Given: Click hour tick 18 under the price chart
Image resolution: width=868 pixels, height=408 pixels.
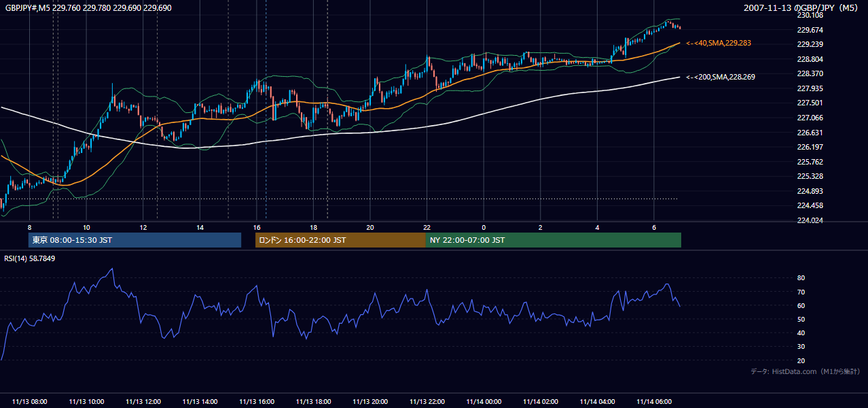Looking at the screenshot, I should click(x=313, y=227).
